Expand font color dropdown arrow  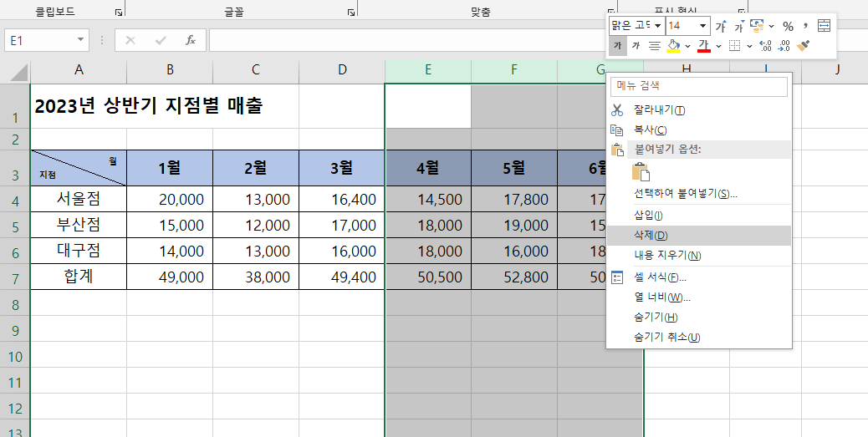point(718,46)
